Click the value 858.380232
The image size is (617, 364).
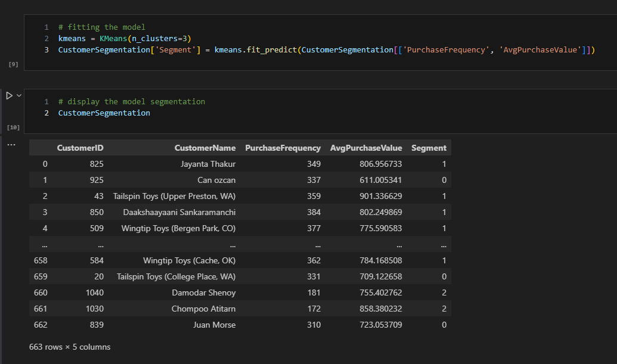click(x=381, y=309)
